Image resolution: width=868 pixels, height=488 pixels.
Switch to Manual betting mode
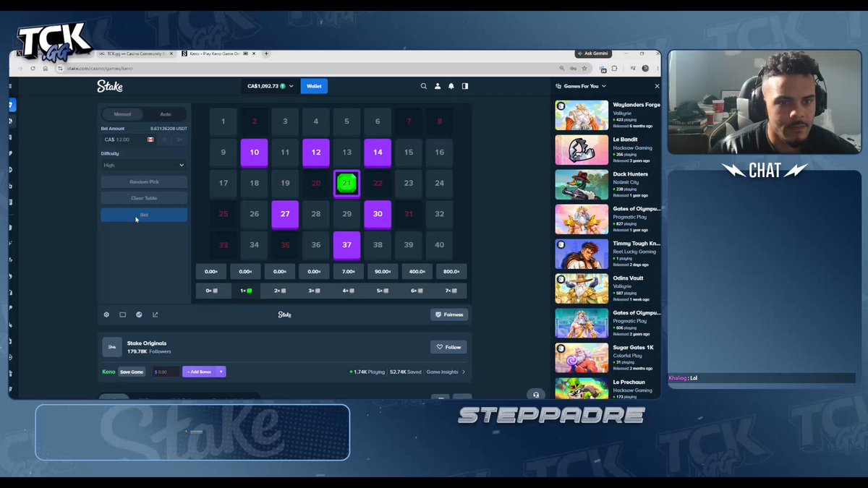tap(122, 114)
